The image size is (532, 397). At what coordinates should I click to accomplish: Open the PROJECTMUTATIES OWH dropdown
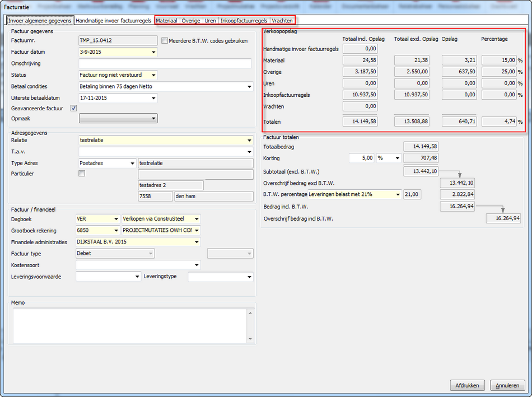197,230
